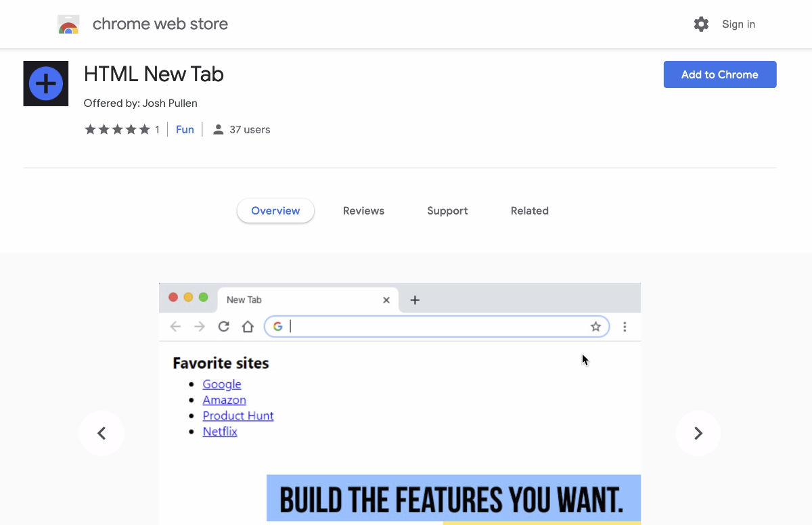Click the plus new tab icon in screenshot
812x525 pixels.
(415, 300)
